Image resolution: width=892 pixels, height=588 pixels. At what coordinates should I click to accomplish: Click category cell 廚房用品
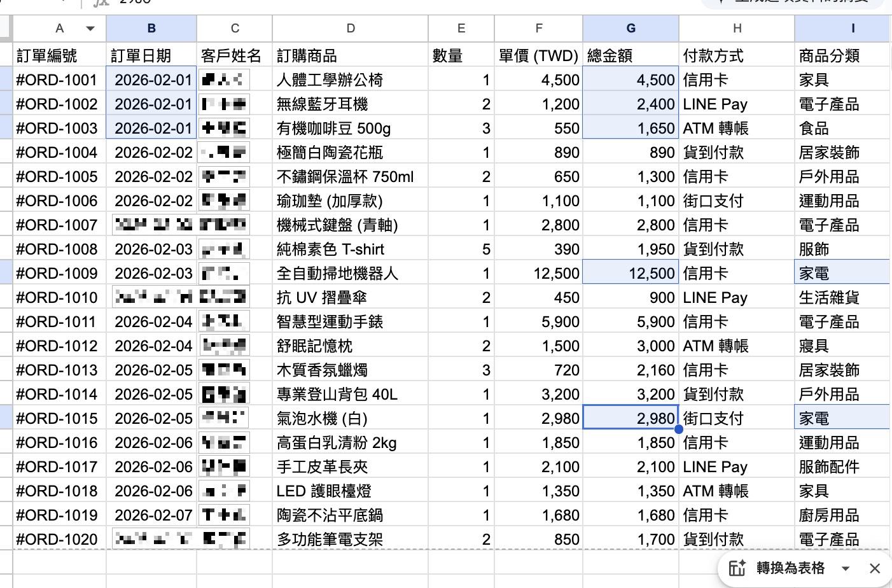843,515
